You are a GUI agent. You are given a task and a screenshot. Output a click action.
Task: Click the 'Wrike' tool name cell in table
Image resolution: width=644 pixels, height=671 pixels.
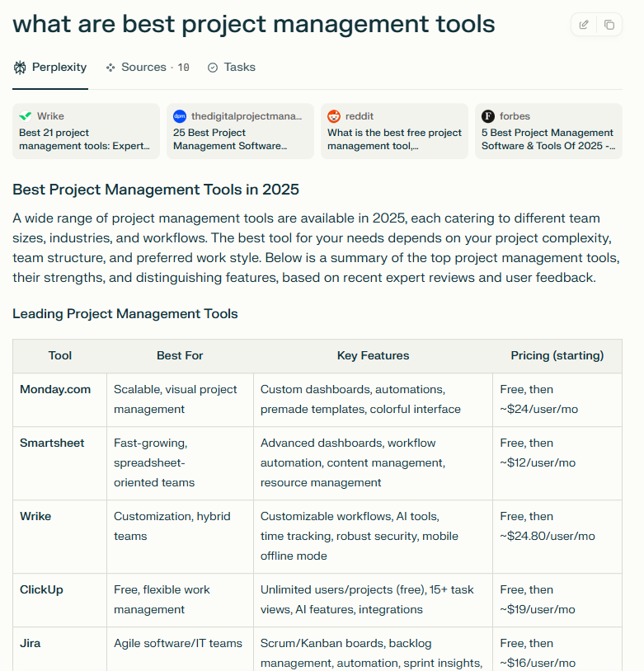pyautogui.click(x=60, y=537)
